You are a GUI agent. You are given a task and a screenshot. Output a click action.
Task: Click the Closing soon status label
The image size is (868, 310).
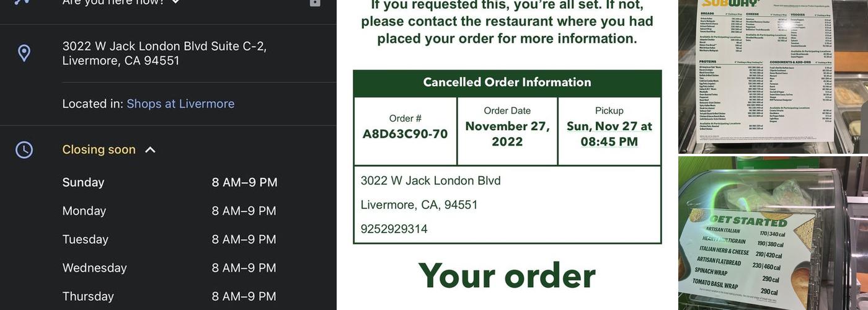(99, 149)
